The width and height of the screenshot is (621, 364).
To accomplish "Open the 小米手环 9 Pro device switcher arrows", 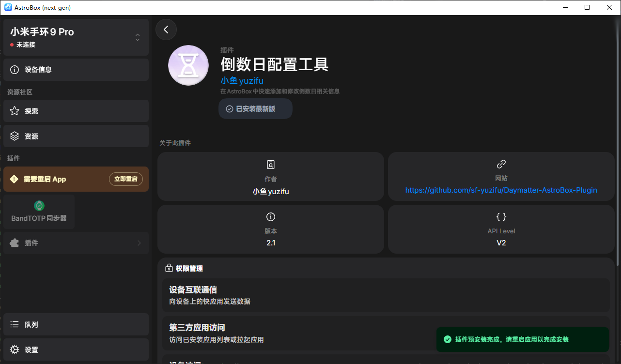I will (x=138, y=37).
